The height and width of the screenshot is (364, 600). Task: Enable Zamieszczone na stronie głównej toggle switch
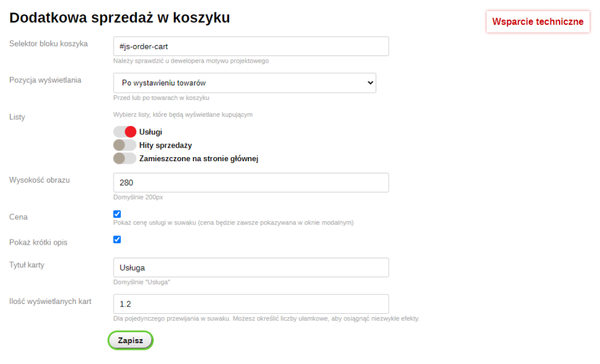(x=125, y=158)
